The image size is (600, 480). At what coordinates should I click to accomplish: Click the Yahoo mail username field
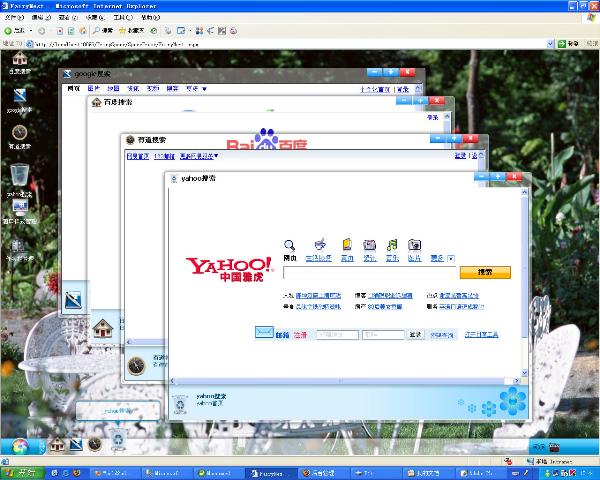pyautogui.click(x=337, y=335)
